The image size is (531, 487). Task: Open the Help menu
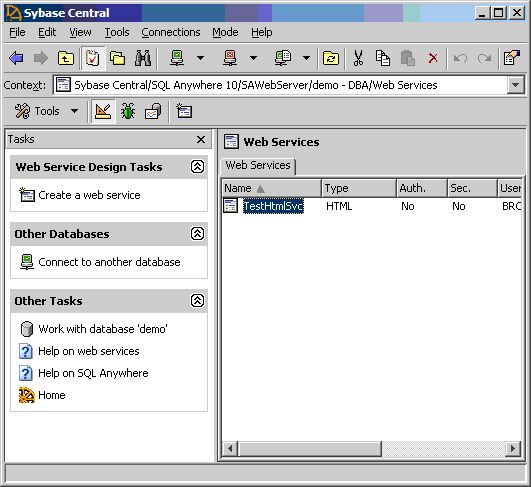[261, 33]
